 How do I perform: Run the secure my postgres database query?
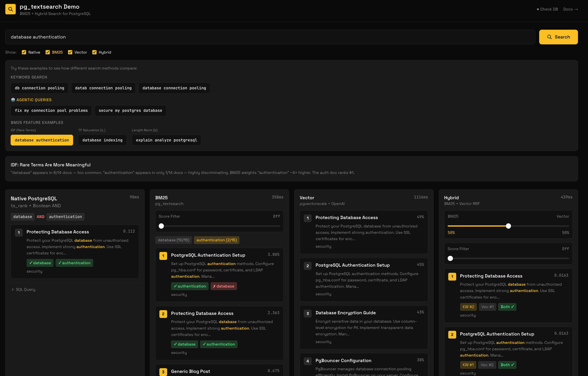pyautogui.click(x=130, y=111)
